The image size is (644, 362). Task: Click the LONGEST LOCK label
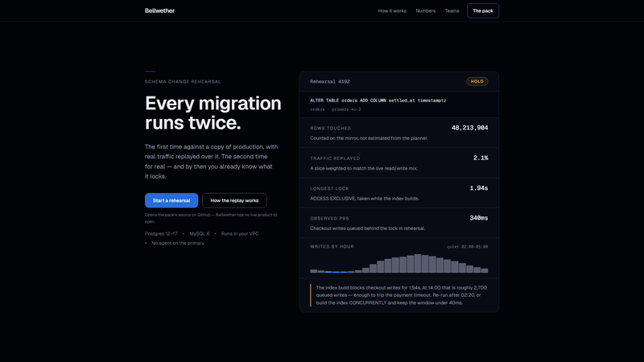[x=329, y=188]
